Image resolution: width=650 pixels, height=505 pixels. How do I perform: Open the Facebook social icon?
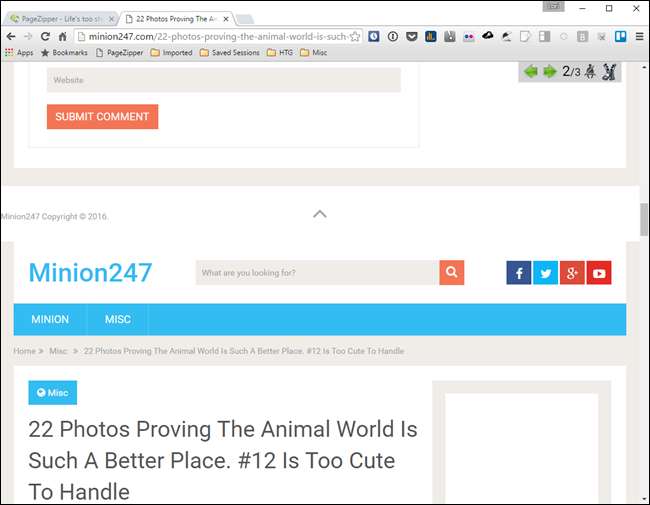pyautogui.click(x=519, y=273)
